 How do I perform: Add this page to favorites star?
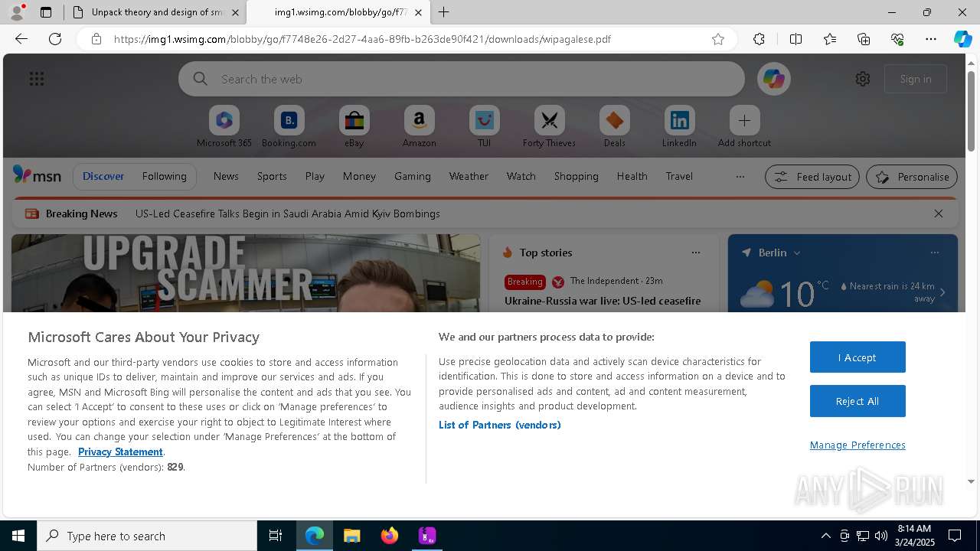point(718,39)
